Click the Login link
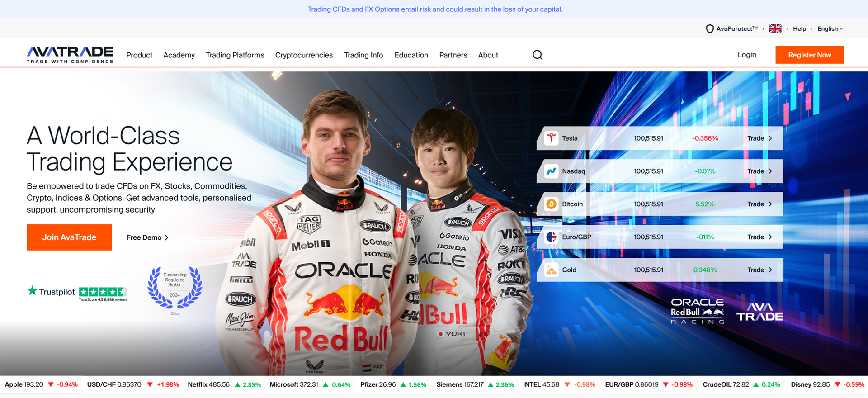 [747, 55]
